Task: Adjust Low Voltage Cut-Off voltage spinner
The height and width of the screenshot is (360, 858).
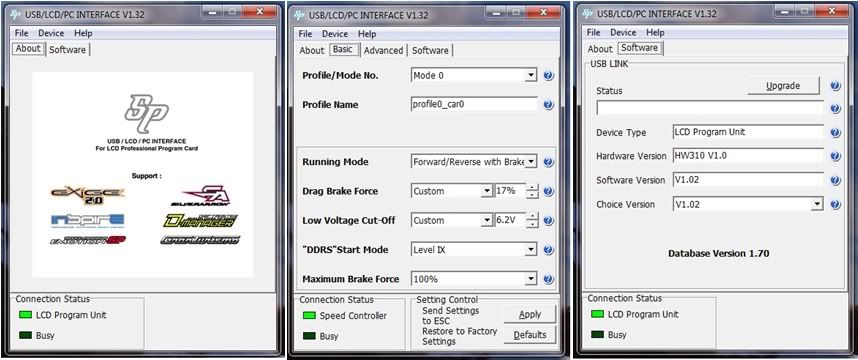Action: [x=532, y=220]
